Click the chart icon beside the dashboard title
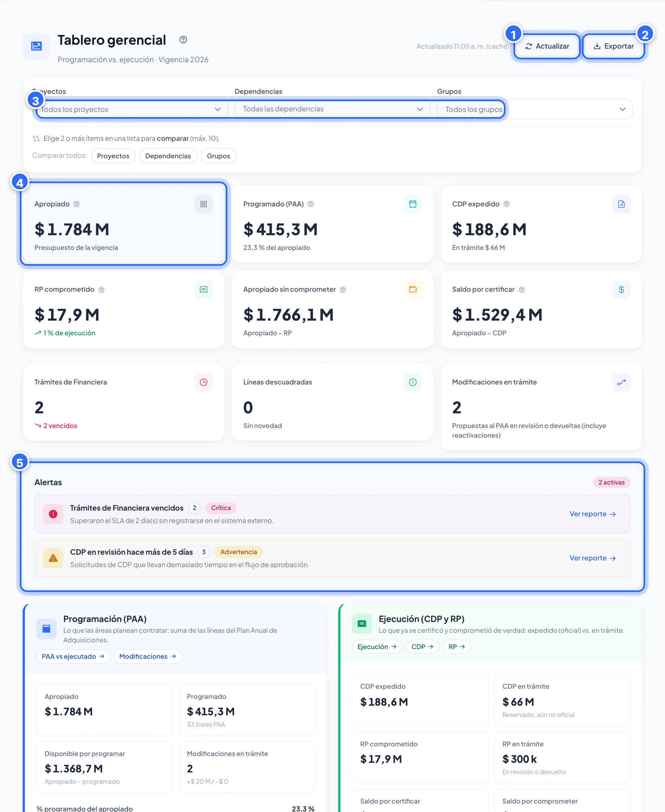This screenshot has height=812, width=665. point(36,46)
